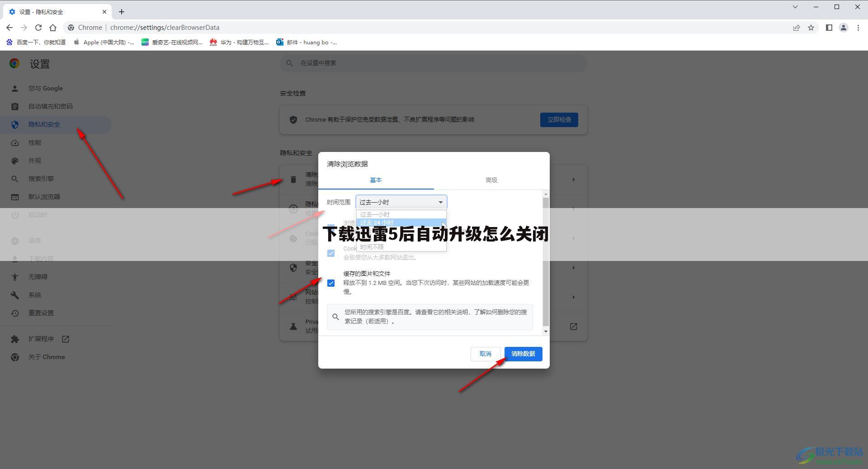Switch to the 基本 tab
868x469 pixels.
(x=376, y=180)
